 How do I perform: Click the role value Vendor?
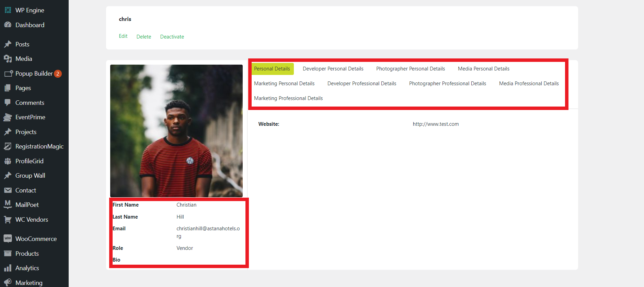coord(185,248)
